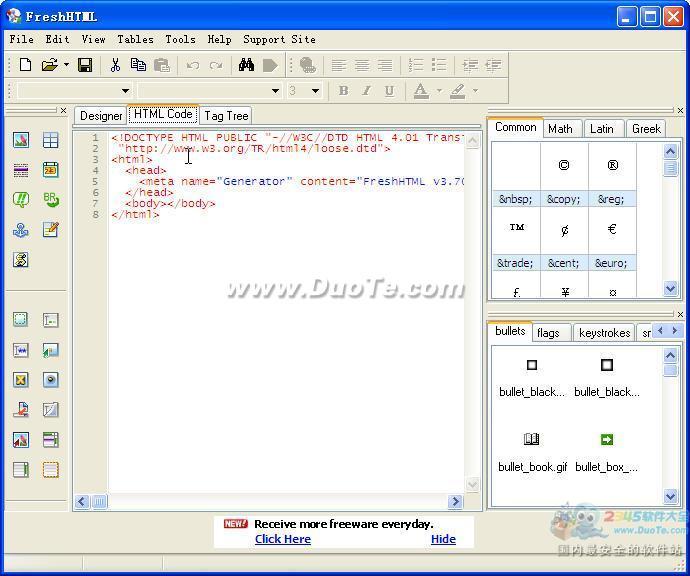Cut the selection with the scissors icon
The height and width of the screenshot is (576, 690).
coord(115,66)
